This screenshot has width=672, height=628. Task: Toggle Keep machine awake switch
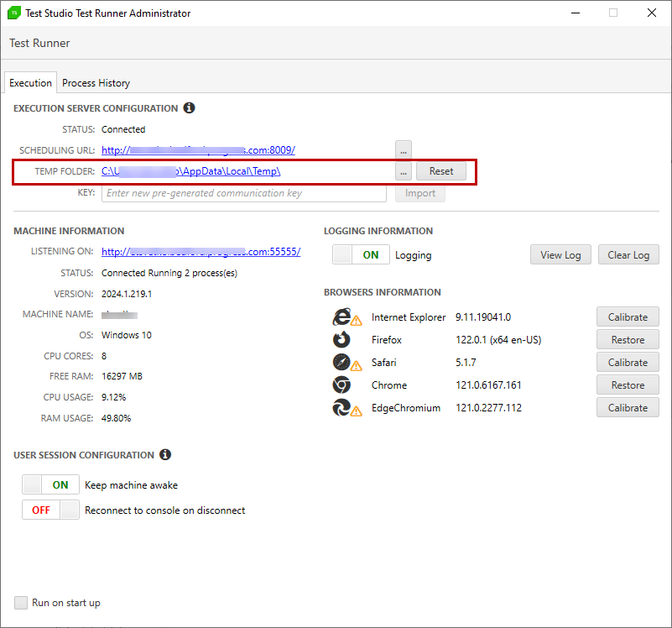click(x=50, y=484)
